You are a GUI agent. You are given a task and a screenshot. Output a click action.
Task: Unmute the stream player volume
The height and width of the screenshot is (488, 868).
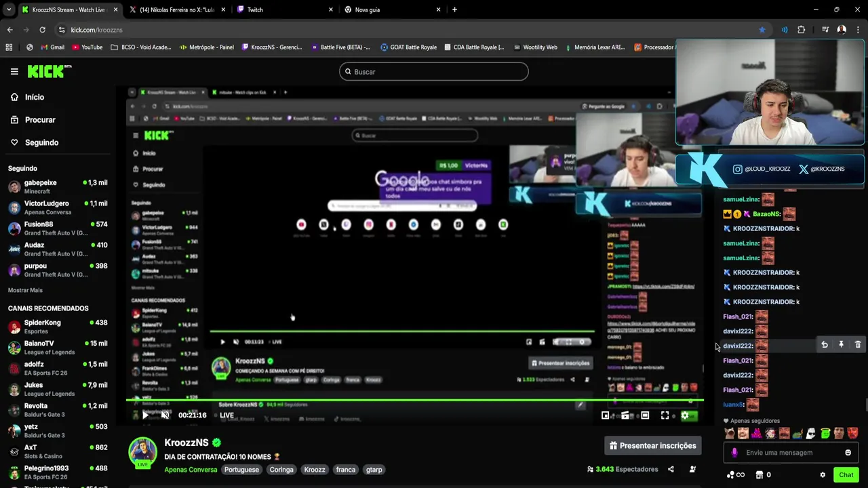pos(165,415)
